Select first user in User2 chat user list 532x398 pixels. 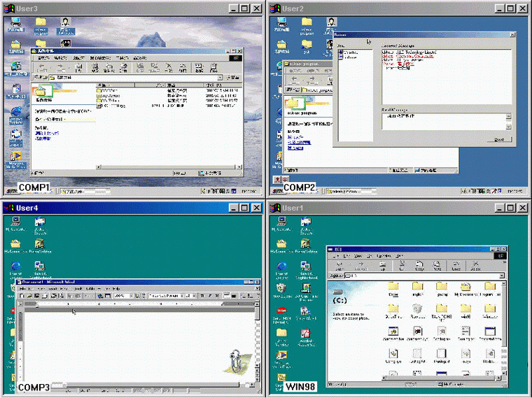pos(350,52)
